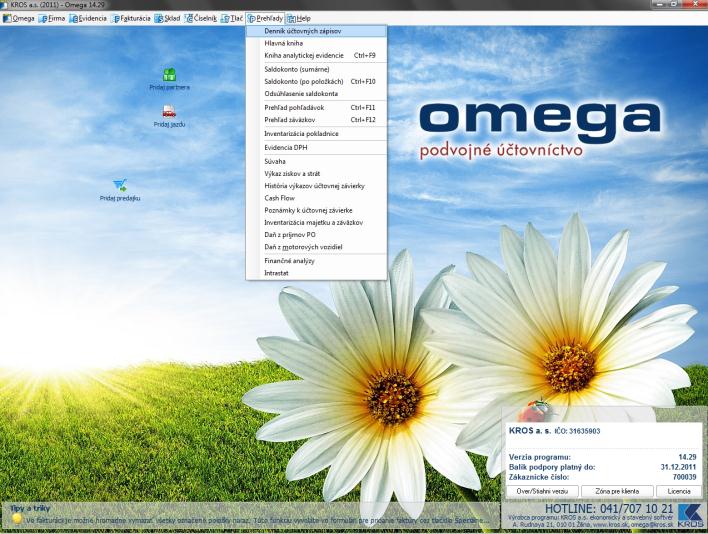
Task: Open História výkazov účtovnej závierky
Action: coord(316,186)
